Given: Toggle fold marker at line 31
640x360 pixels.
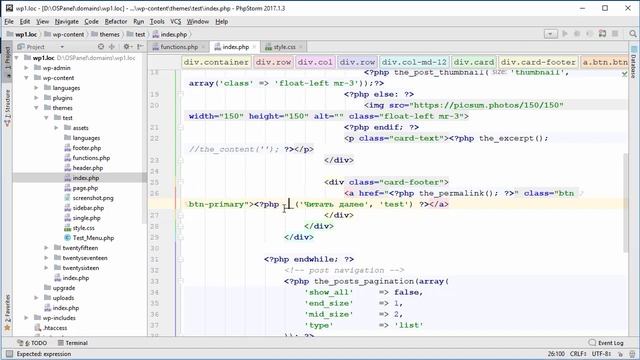Looking at the screenshot, I should tap(181, 259).
